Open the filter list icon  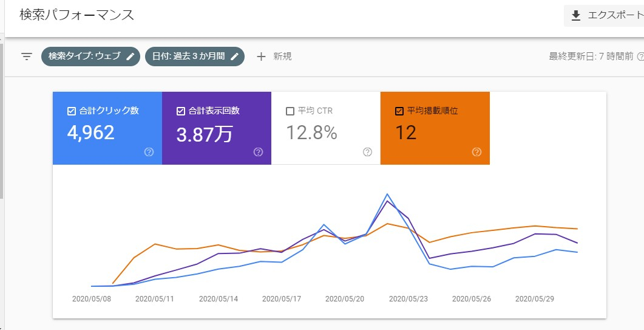27,57
